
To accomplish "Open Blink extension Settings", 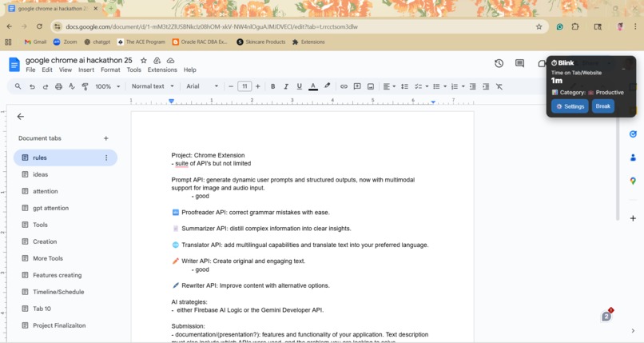I will point(570,106).
